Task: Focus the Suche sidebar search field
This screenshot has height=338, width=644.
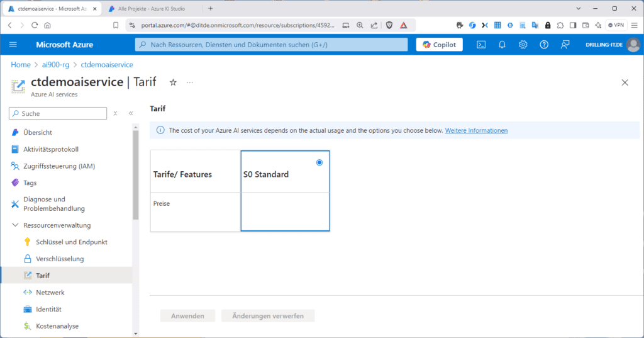Action: coord(58,113)
